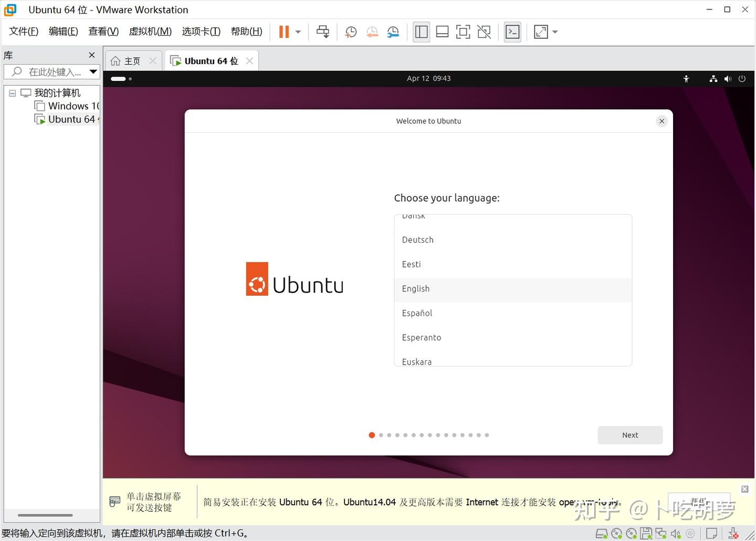The height and width of the screenshot is (541, 756).
Task: Revert the VM to its snapshot
Action: click(x=372, y=32)
